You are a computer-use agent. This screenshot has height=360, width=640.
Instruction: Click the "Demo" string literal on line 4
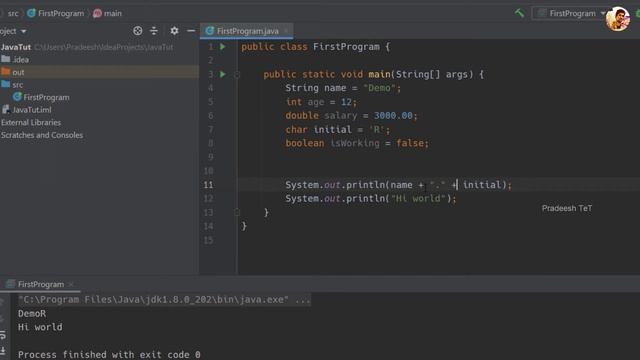pyautogui.click(x=379, y=88)
